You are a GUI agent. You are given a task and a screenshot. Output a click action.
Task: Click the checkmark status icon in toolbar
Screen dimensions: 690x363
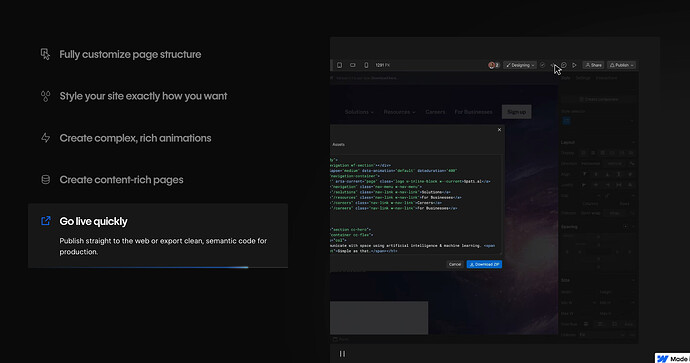(543, 65)
